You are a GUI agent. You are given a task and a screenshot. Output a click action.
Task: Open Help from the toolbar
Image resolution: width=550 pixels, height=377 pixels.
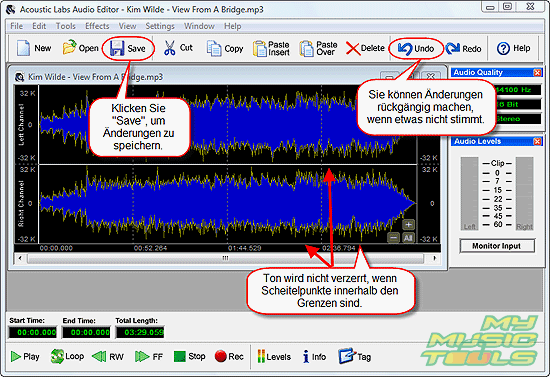click(x=513, y=48)
